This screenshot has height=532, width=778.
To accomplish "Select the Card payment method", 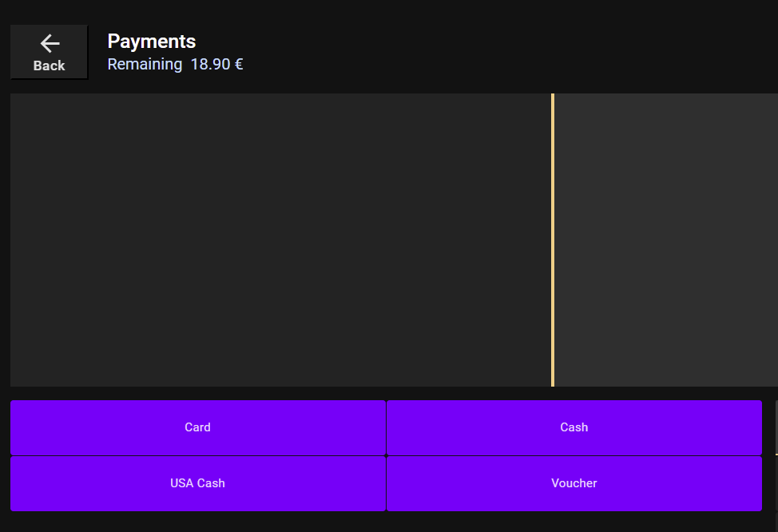I will click(197, 427).
